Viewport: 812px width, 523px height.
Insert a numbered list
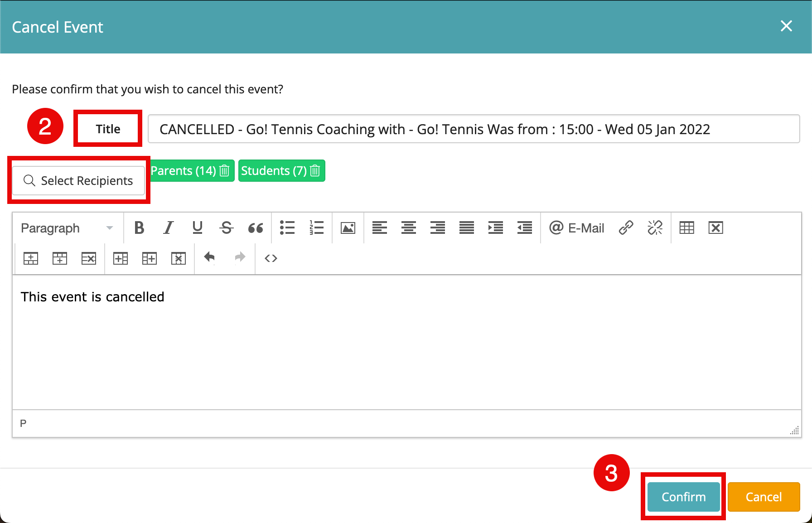point(316,228)
